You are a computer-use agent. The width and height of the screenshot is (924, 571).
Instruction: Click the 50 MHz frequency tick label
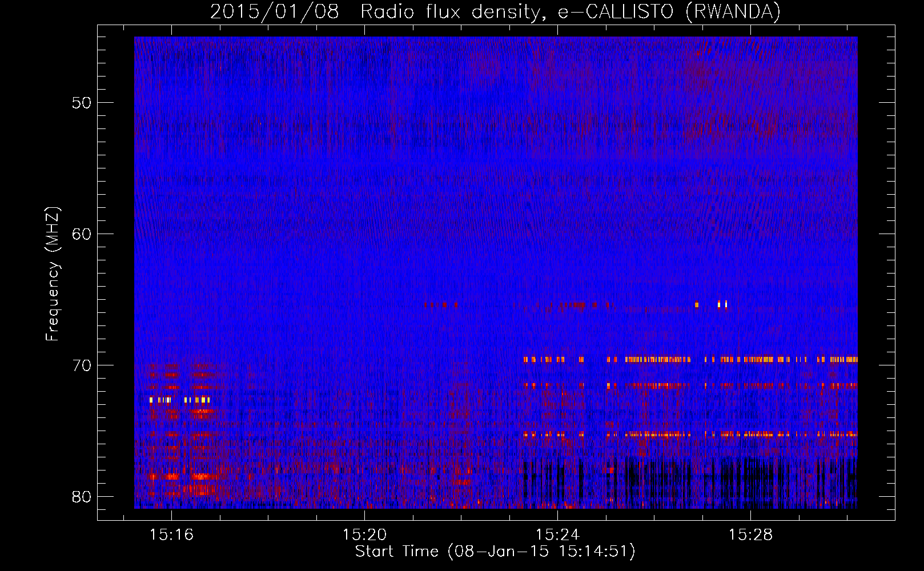point(82,103)
